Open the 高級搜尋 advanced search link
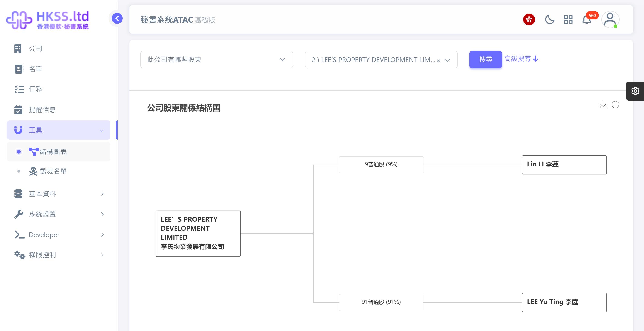The image size is (644, 331). (521, 59)
